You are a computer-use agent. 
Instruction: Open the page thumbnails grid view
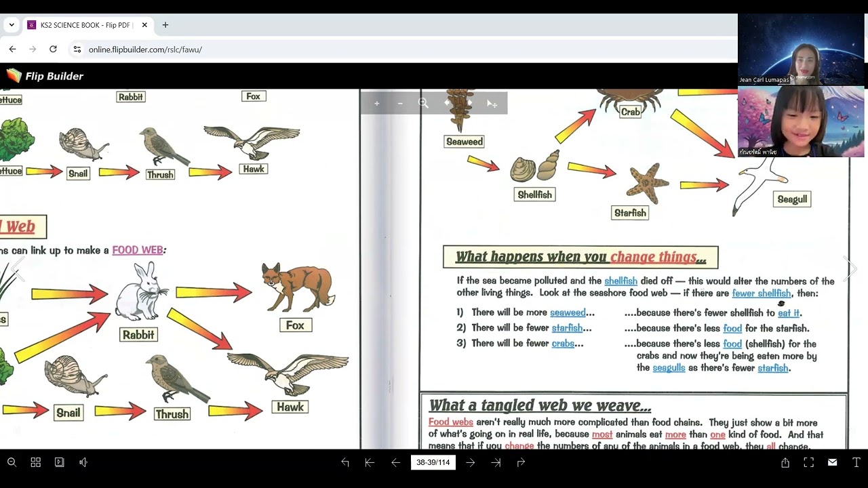[x=36, y=462]
